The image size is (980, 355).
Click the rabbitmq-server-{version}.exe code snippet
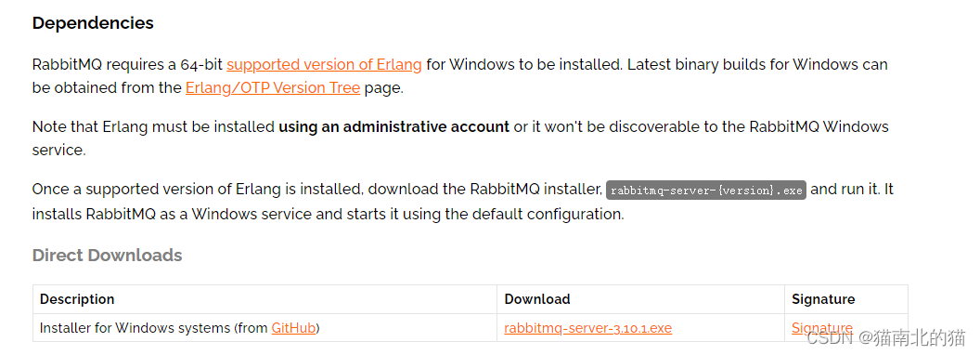pos(706,191)
